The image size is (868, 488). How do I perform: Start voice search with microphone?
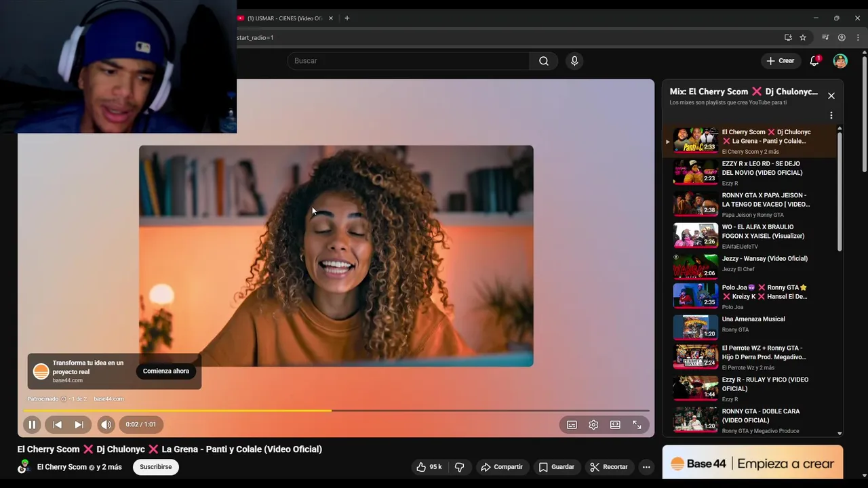pos(574,61)
